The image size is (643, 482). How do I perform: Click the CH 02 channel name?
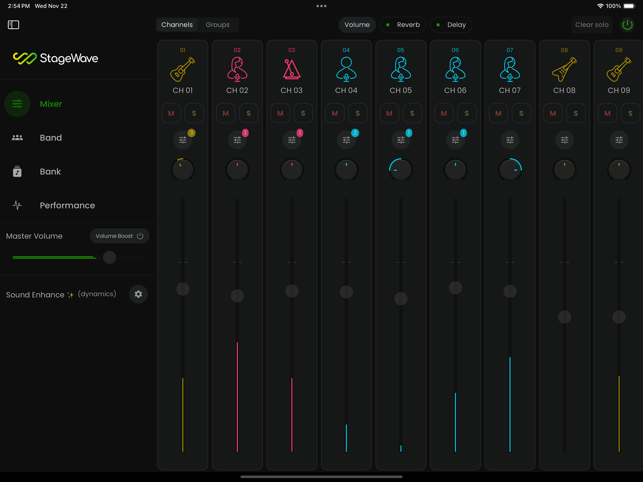coord(237,90)
